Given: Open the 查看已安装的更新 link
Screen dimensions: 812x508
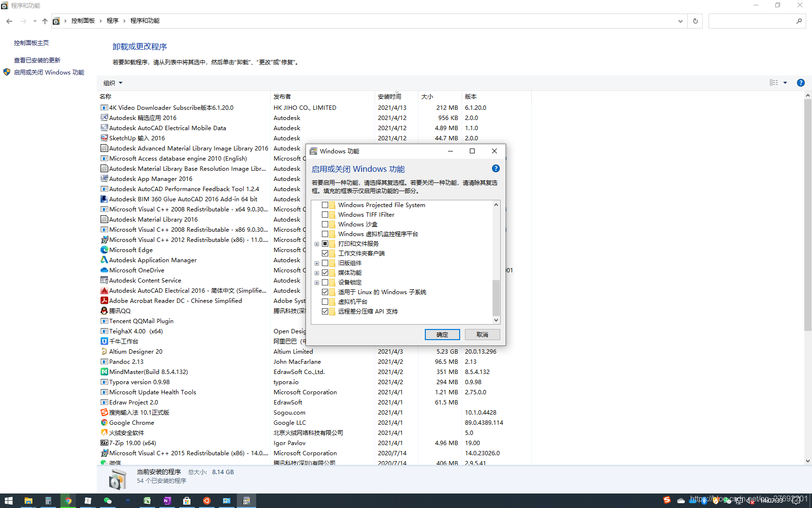Looking at the screenshot, I should pos(37,60).
